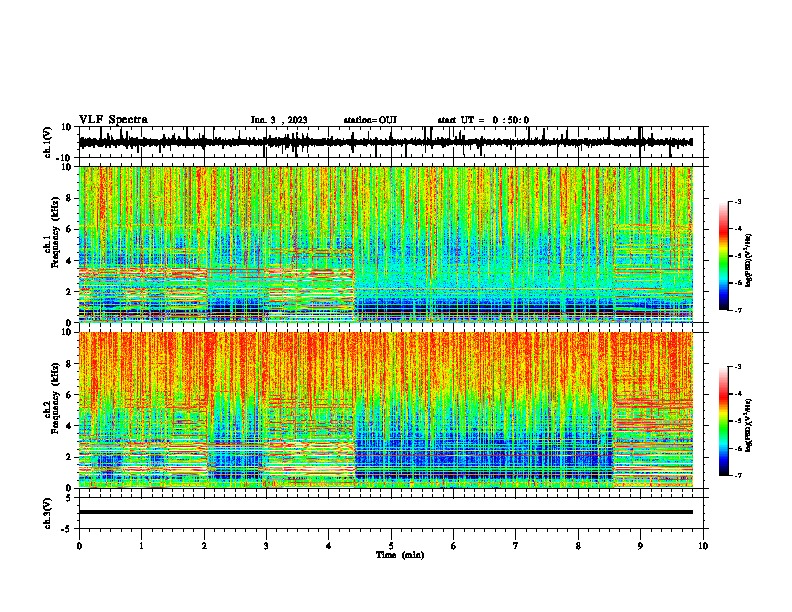Screen dimensions: 792x612
Task: Click the "ch.1(V)" axis label
Action: pos(48,142)
